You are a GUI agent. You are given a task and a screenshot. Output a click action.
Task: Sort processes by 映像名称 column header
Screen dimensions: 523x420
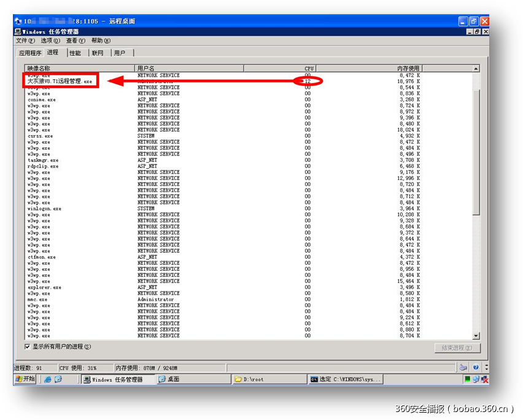tap(79, 68)
